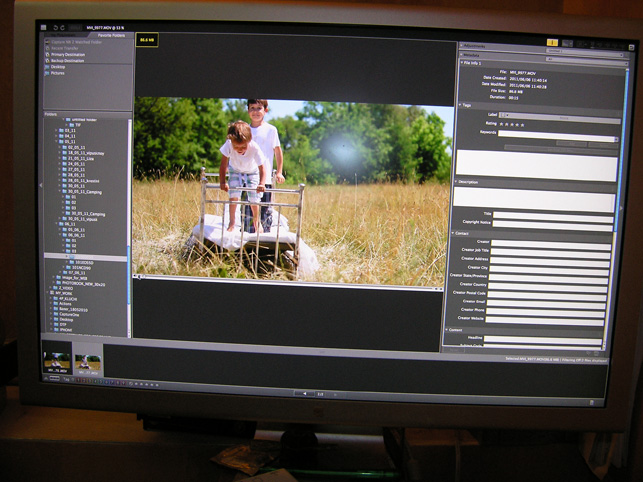This screenshot has width=643, height=482.
Task: Click the filmstrip layout icon at bottom left
Action: 54,379
